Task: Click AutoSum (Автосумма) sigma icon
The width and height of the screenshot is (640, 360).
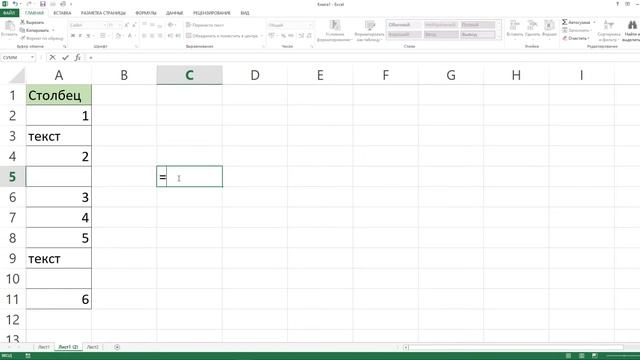Action: 564,22
